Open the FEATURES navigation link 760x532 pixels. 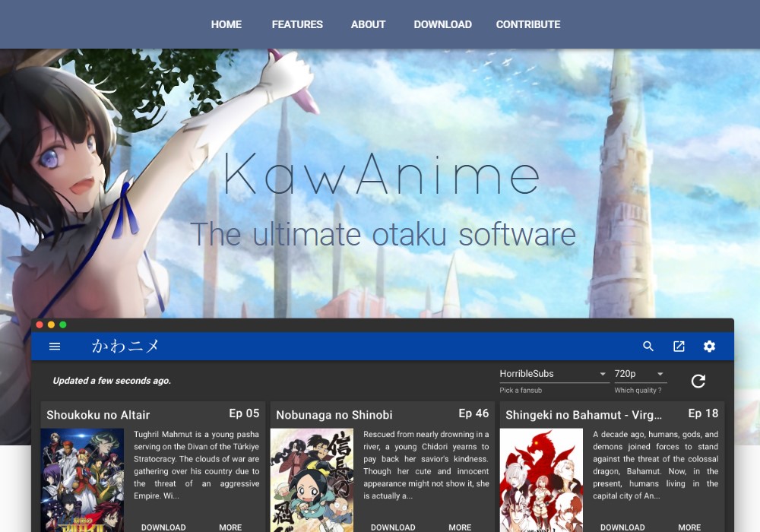coord(297,24)
